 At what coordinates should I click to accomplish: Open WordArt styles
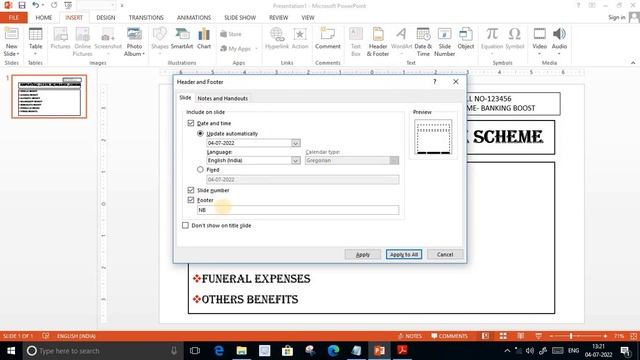point(401,41)
